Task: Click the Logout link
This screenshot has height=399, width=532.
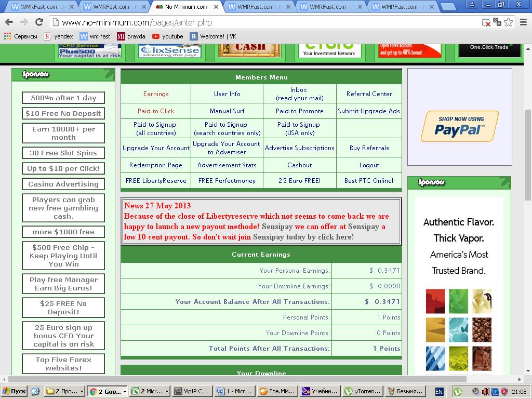Action: coord(369,165)
